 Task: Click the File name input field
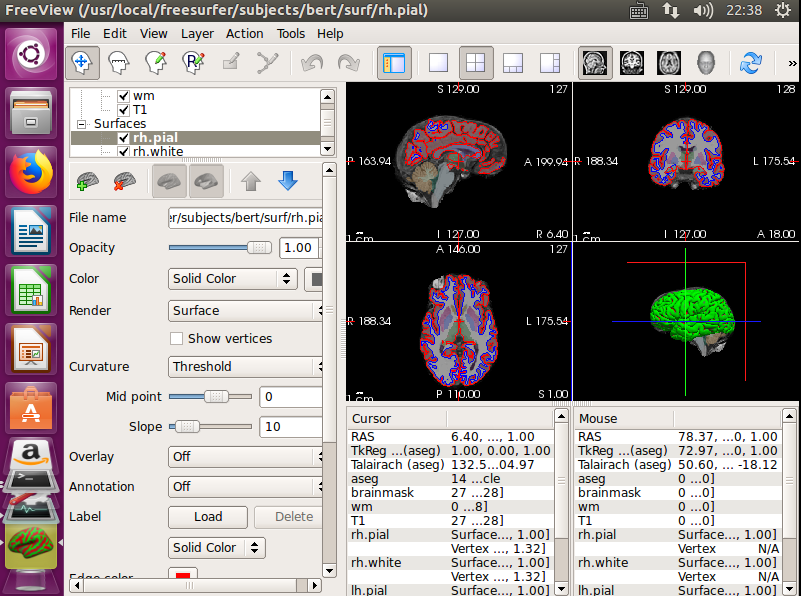(245, 218)
